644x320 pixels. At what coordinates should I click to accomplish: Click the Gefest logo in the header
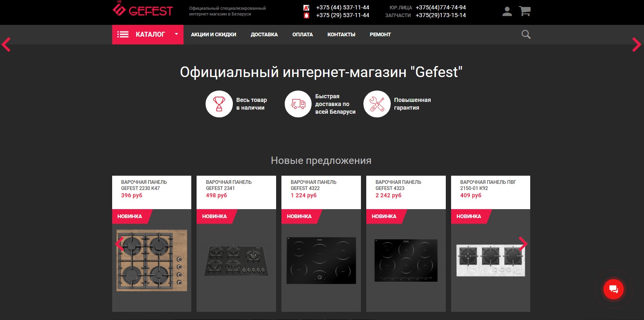(x=143, y=9)
